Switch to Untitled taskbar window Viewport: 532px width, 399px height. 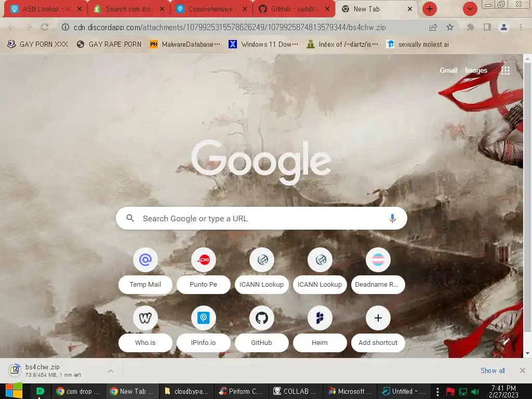click(404, 391)
